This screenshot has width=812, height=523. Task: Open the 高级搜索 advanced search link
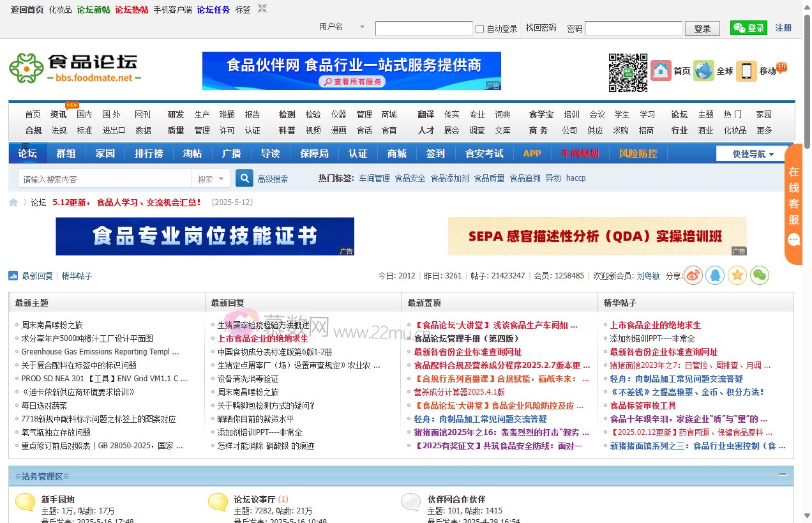(273, 179)
